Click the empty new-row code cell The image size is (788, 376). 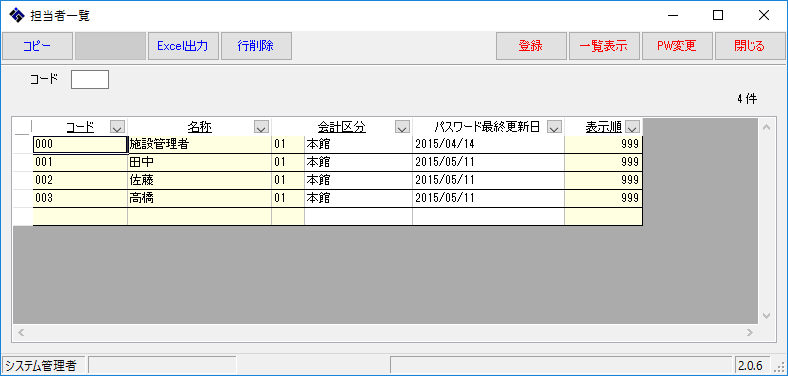[x=80, y=217]
